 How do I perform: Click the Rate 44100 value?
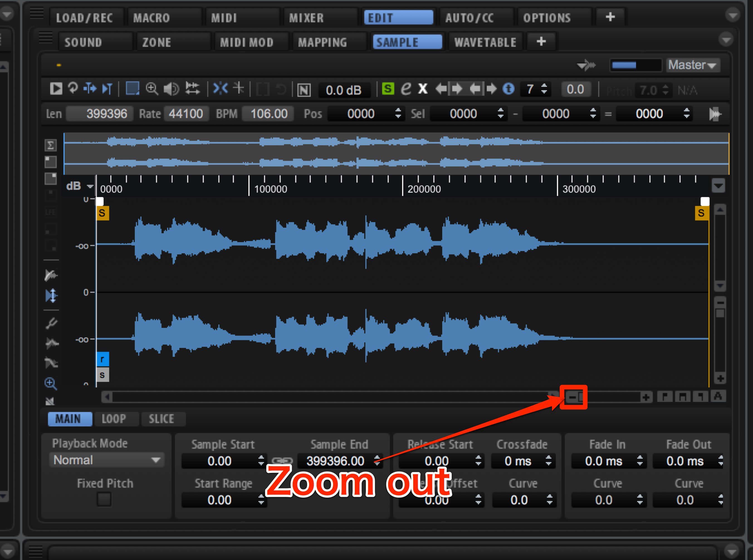(186, 114)
